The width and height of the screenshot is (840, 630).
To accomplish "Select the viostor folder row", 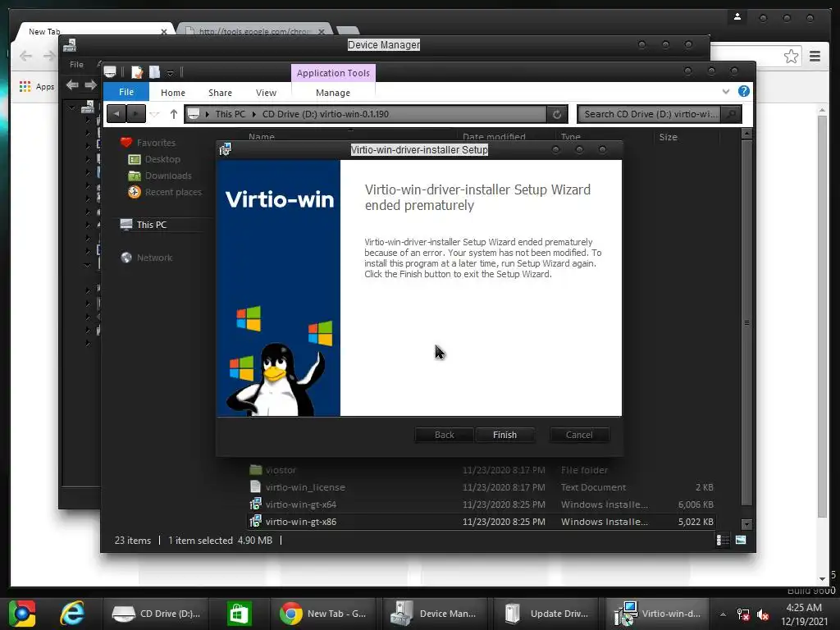I will pos(481,470).
